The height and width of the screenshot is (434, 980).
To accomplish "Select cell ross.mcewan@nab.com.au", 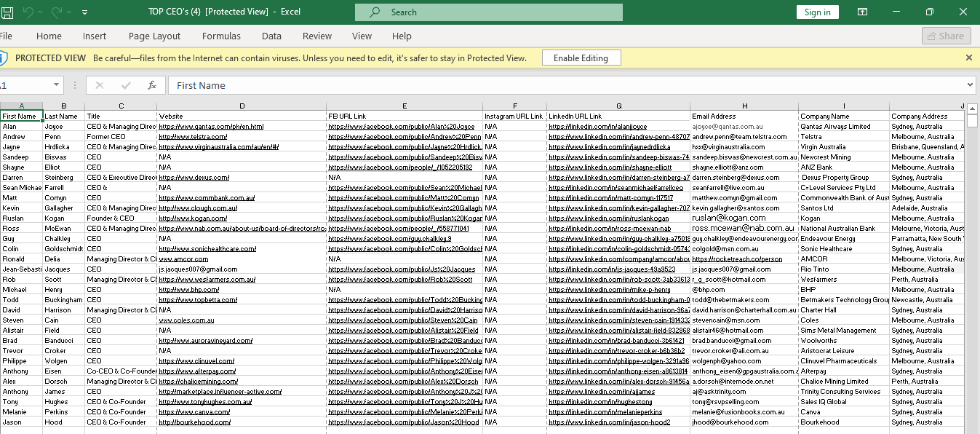I will tap(744, 229).
